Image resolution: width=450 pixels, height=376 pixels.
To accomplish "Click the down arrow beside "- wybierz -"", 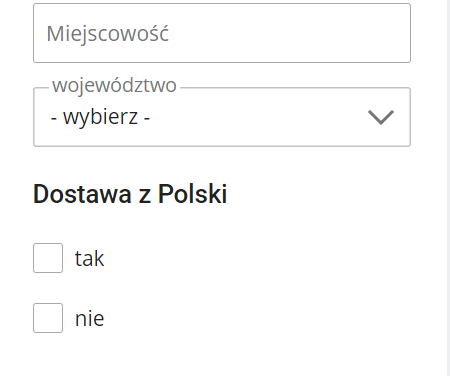I will tap(381, 117).
